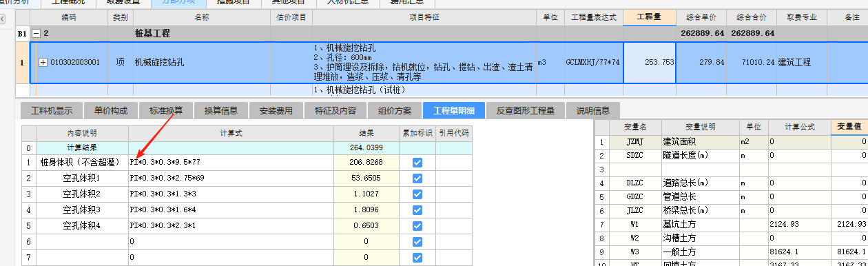Edit formula PI*0.3*0.3*2.75*69
The height and width of the screenshot is (266, 868).
(x=231, y=178)
